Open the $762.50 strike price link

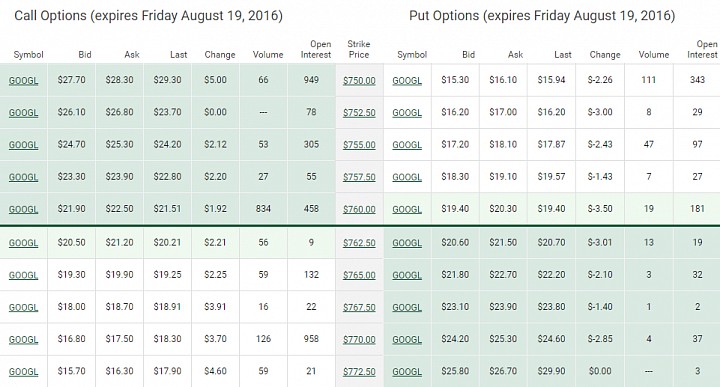point(359,243)
